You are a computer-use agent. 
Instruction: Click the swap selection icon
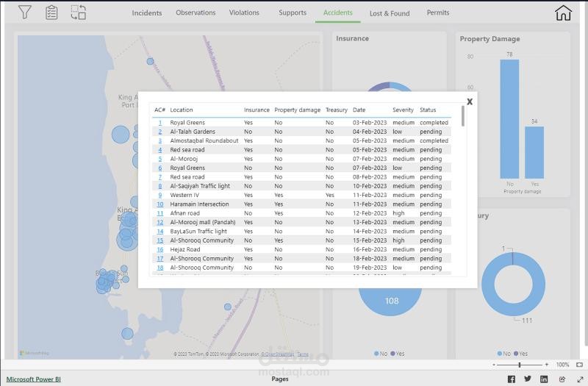click(79, 12)
